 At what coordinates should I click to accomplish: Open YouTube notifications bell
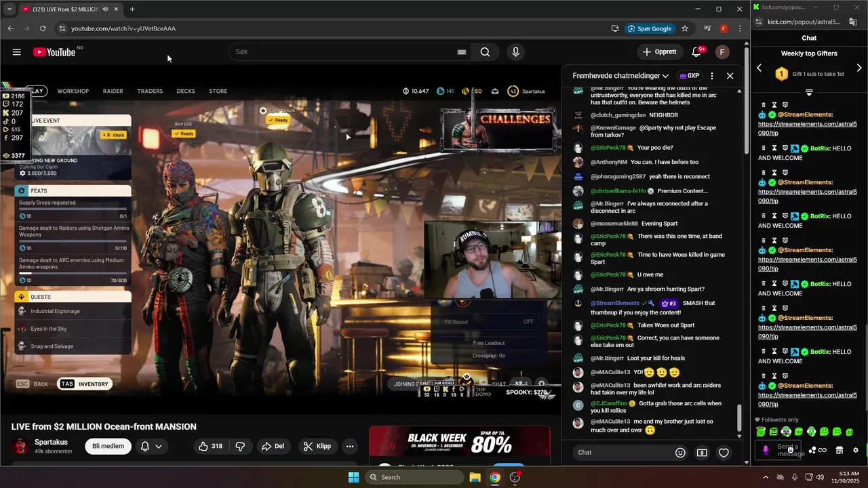[696, 52]
